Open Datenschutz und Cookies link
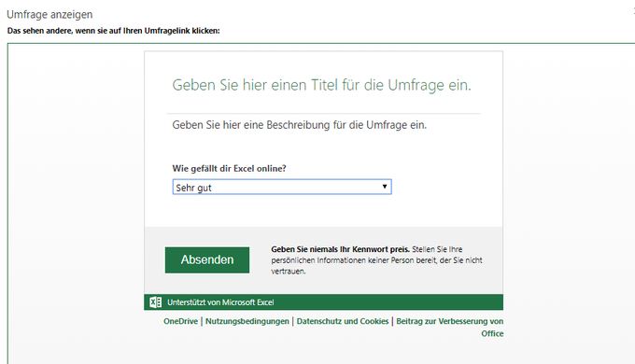This screenshot has width=635, height=364. pos(342,321)
